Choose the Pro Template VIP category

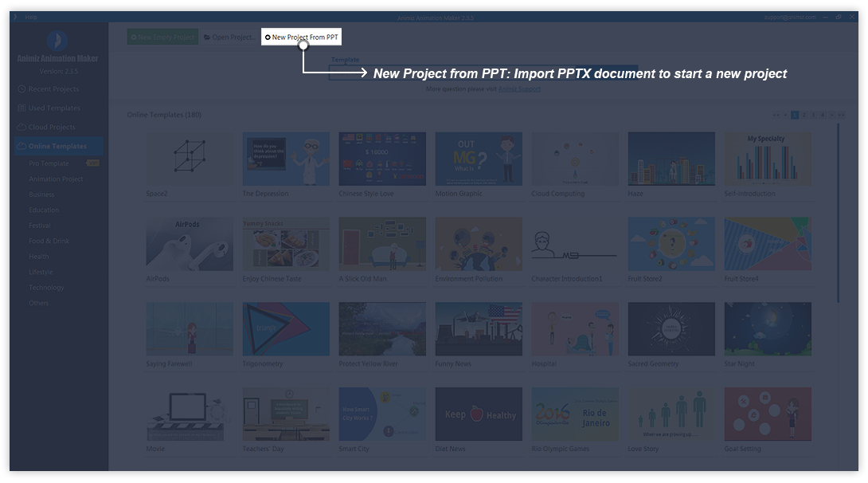(49, 163)
